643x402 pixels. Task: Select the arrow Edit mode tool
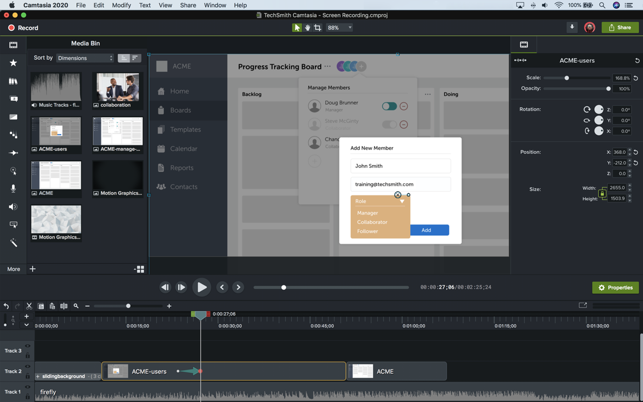(296, 27)
